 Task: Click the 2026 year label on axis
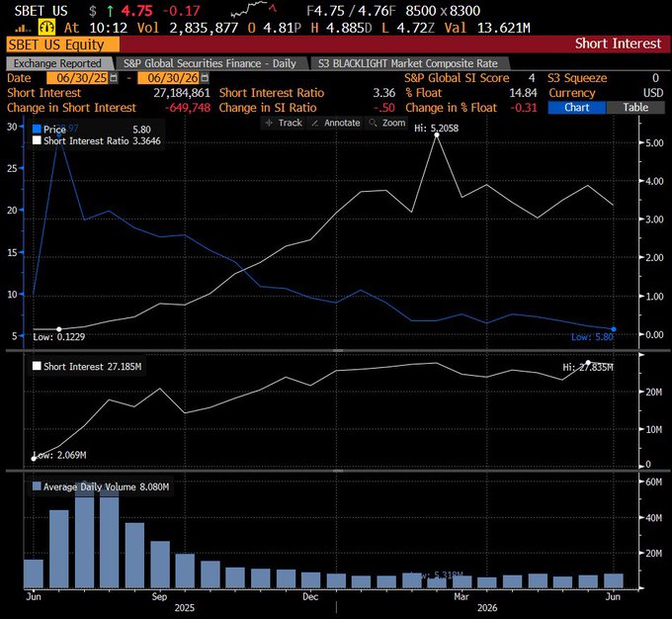click(487, 608)
